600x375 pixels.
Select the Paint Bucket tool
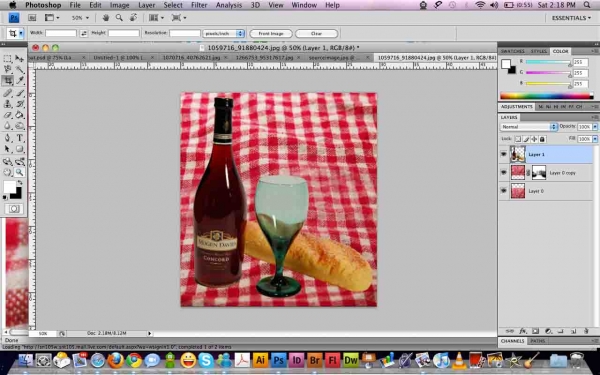[x=20, y=115]
